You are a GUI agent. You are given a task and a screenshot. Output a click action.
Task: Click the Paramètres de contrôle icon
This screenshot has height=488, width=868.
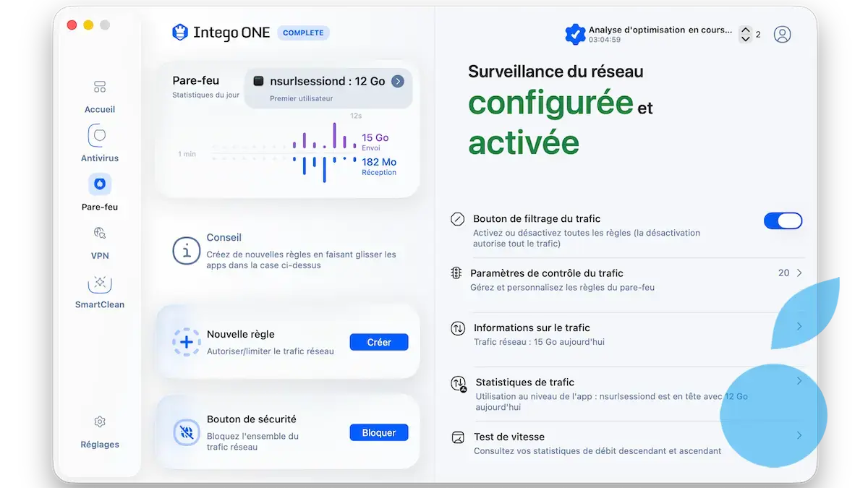pyautogui.click(x=456, y=273)
